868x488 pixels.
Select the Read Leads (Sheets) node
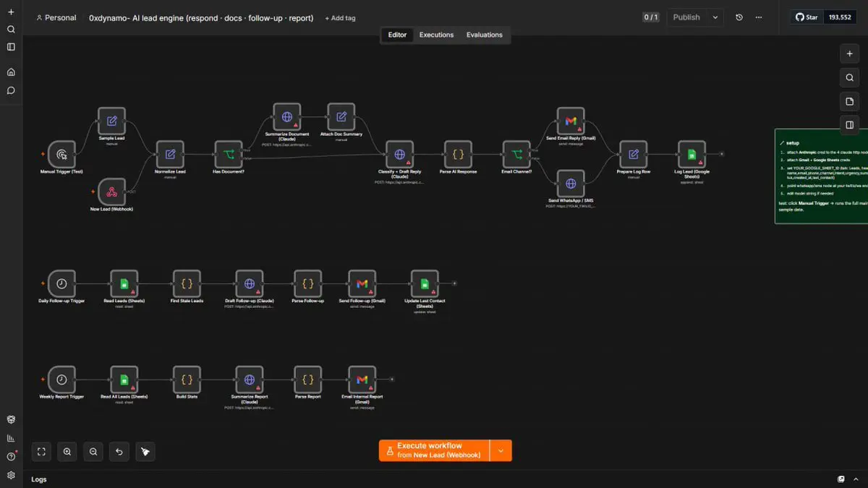click(x=124, y=283)
